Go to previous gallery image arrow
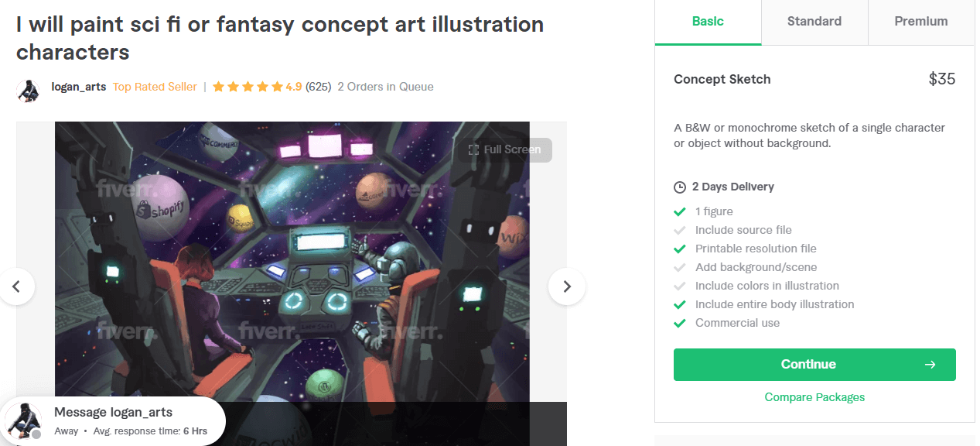This screenshot has width=980, height=446. [16, 286]
